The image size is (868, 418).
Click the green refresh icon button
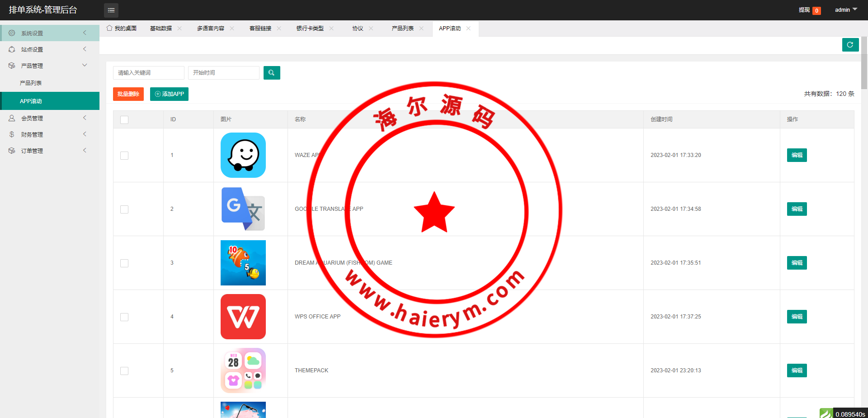click(x=850, y=45)
